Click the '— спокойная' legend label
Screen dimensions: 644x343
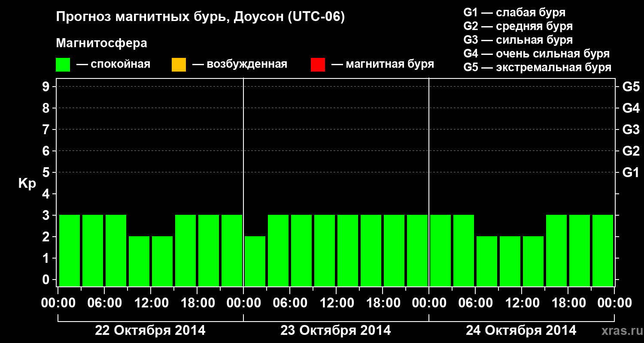tap(113, 64)
